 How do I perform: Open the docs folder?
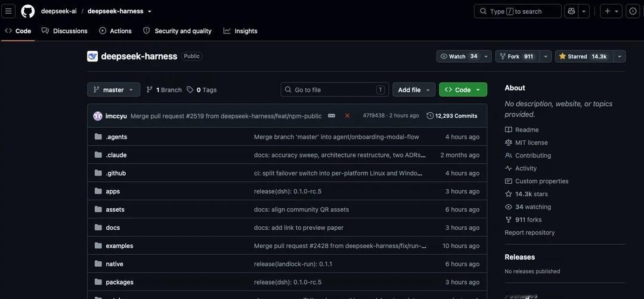(113, 227)
